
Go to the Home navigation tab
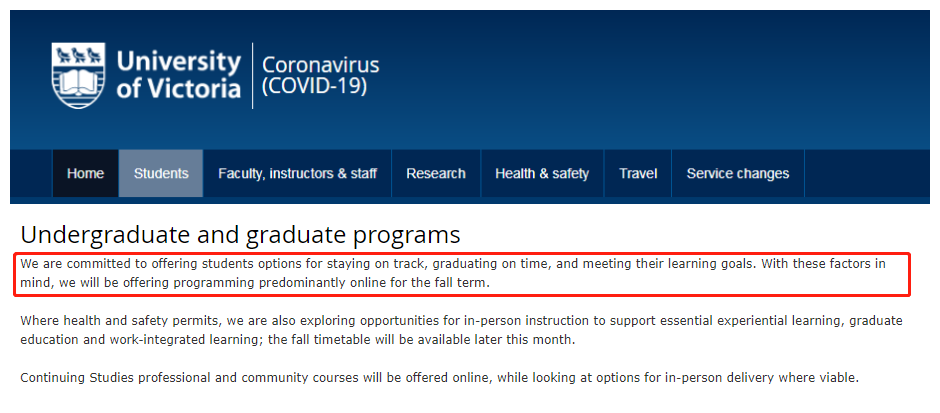coord(85,174)
